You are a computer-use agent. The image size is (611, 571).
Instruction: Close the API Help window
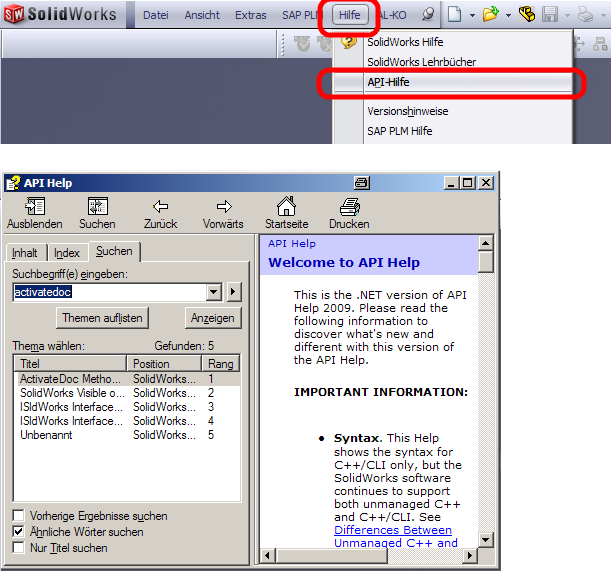(486, 183)
